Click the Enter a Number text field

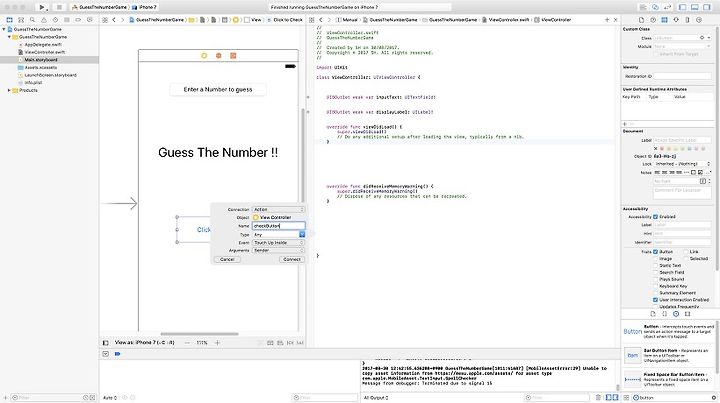218,90
